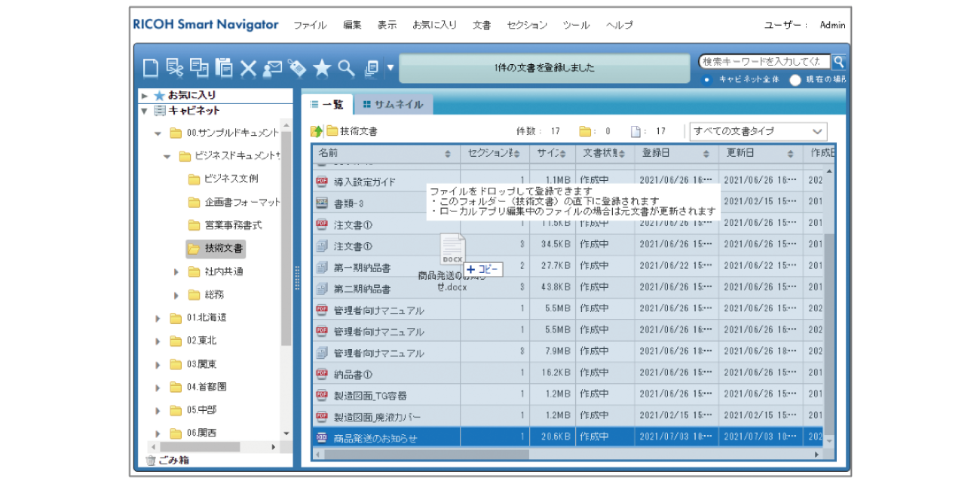Click the send mail icon in toolbar
980x490 pixels.
tap(272, 68)
